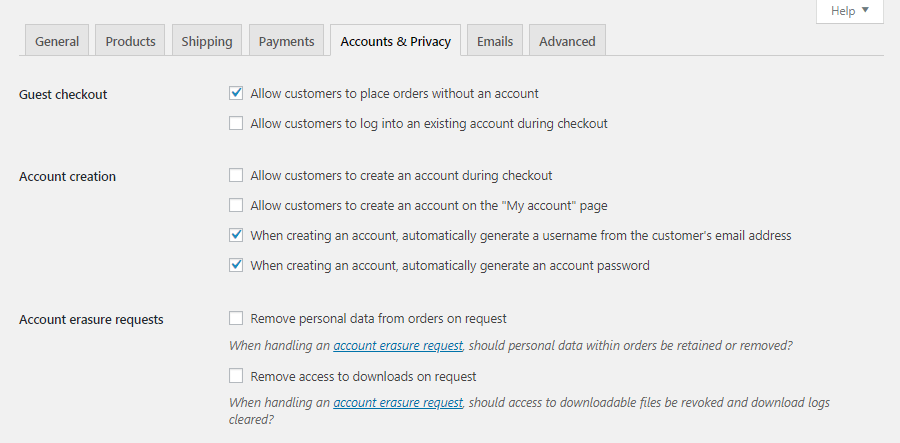Viewport: 900px width, 443px height.
Task: Go to the Shipping tab
Action: (x=207, y=41)
